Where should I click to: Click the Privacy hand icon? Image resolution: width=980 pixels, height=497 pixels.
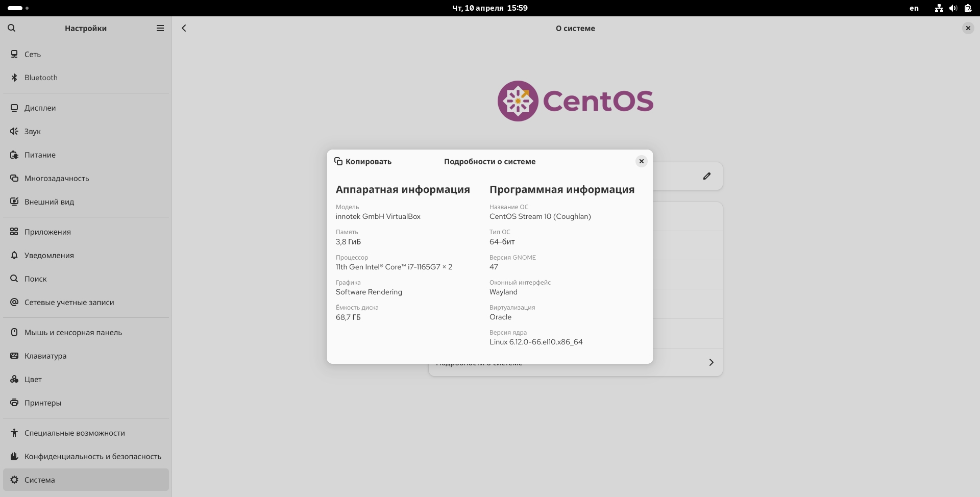point(14,456)
